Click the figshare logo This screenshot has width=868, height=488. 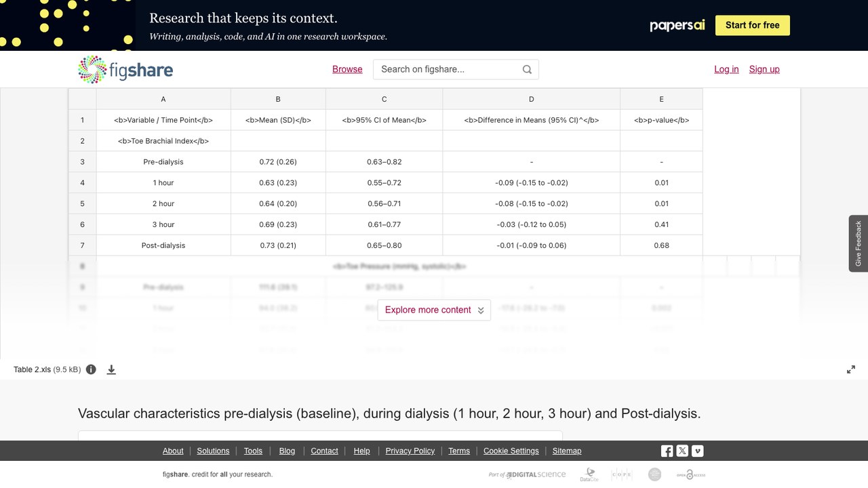(x=125, y=69)
